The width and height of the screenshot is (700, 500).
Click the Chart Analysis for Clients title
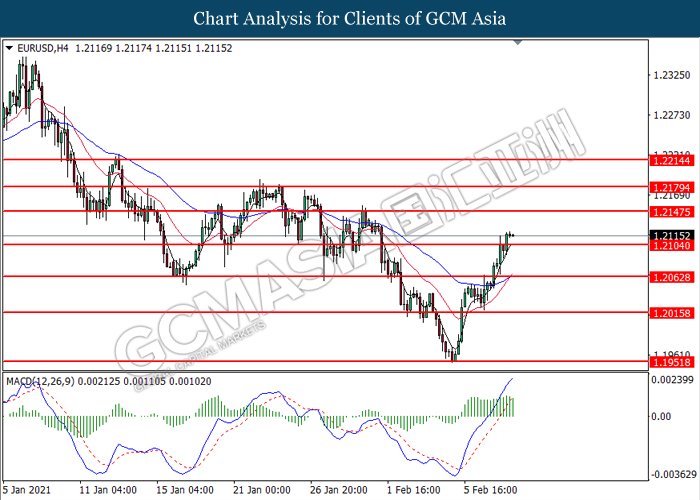pos(350,18)
